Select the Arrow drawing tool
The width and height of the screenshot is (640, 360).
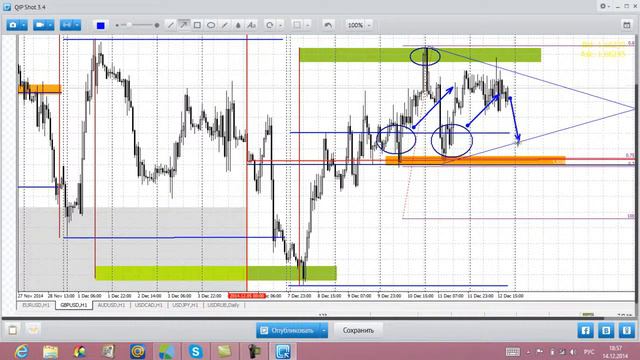[x=184, y=25]
